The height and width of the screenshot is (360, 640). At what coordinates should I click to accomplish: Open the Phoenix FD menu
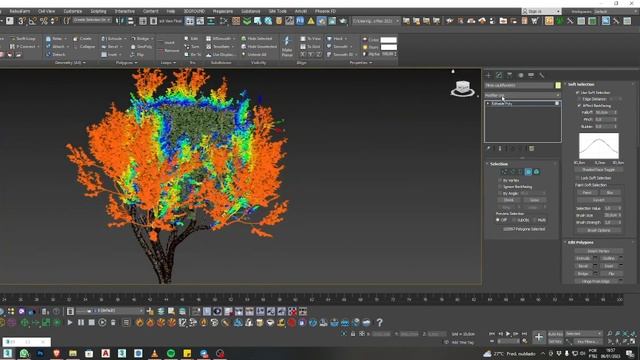pos(325,11)
